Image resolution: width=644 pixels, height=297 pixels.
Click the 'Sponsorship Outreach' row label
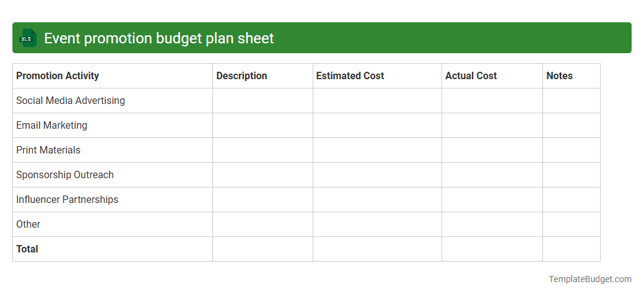(65, 174)
